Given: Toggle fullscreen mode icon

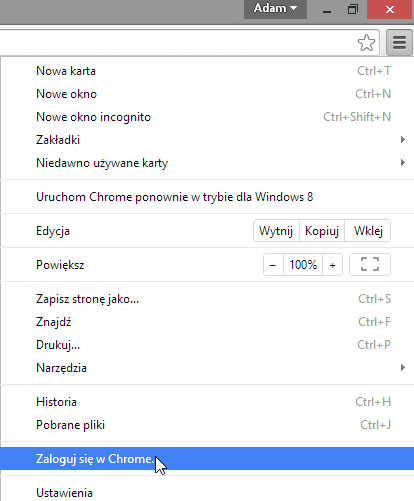Looking at the screenshot, I should pyautogui.click(x=370, y=265).
